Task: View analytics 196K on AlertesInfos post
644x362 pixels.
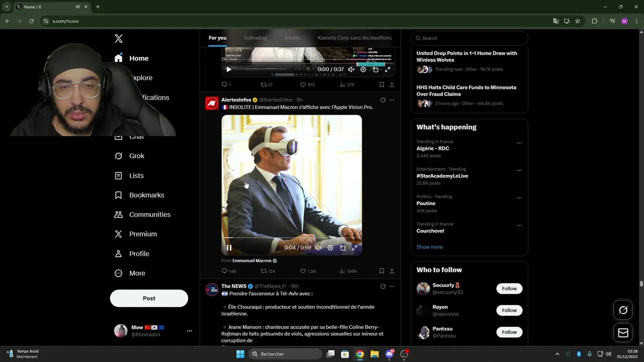Action: point(348,271)
